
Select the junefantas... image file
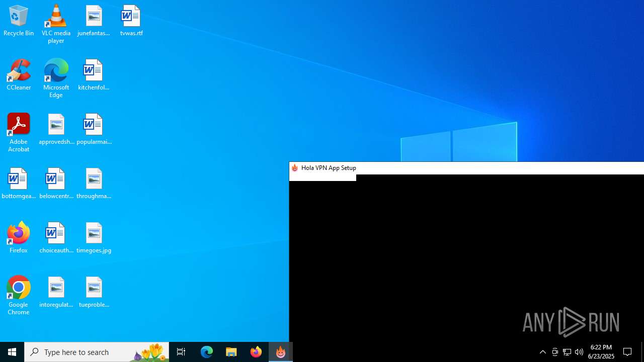(x=94, y=21)
